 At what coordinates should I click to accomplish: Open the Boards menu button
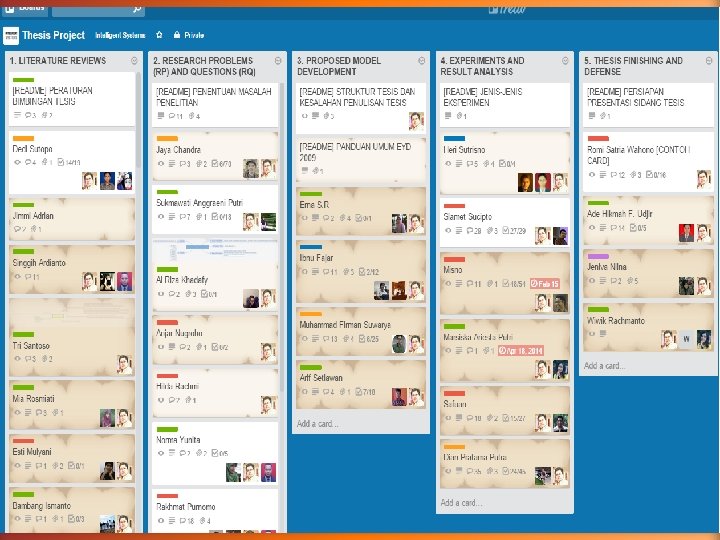pos(24,11)
